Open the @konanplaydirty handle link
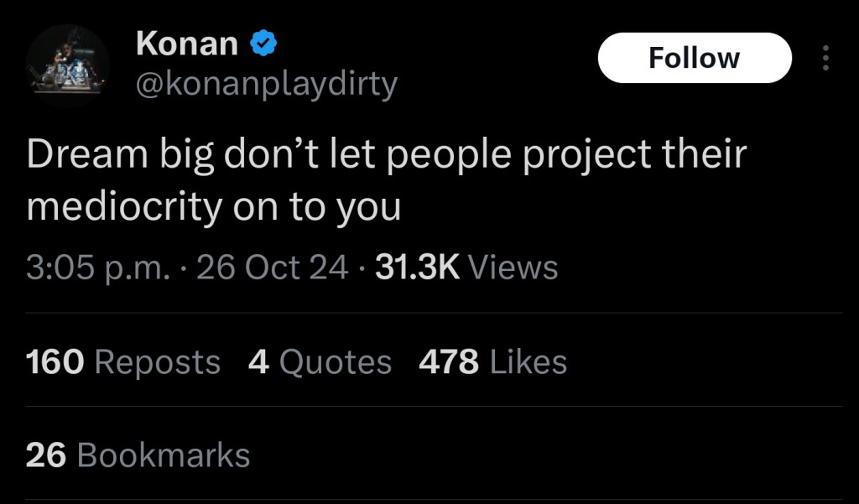Viewport: 859px width, 504px height. pyautogui.click(x=266, y=84)
